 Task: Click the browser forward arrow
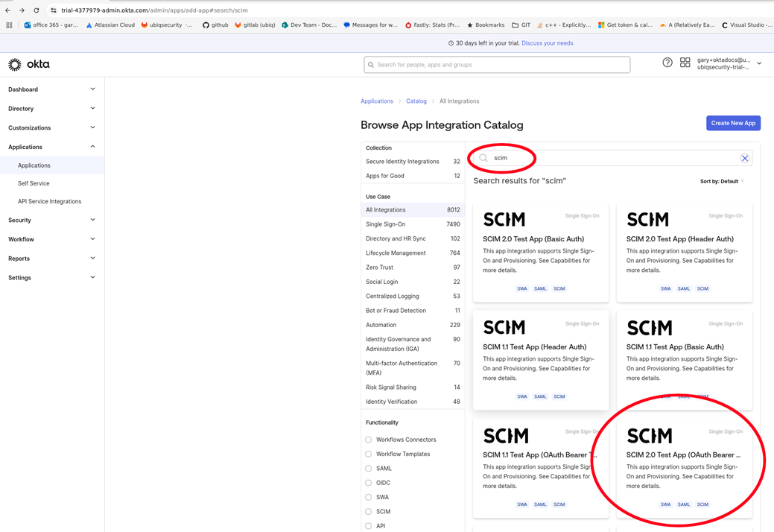(22, 10)
